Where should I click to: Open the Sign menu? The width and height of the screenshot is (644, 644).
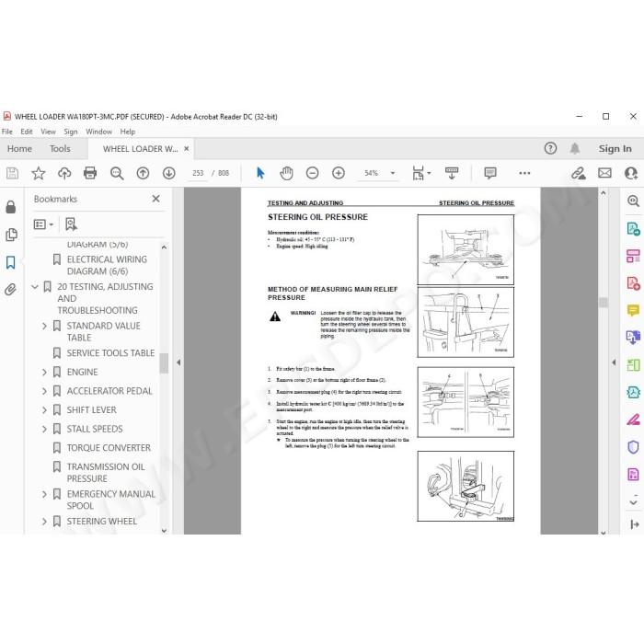tap(71, 132)
